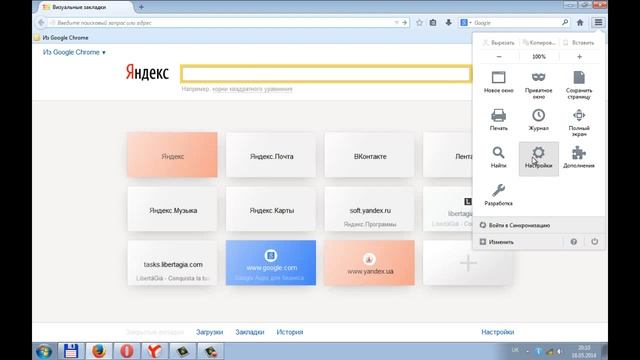The height and width of the screenshot is (360, 640).
Task: Zoom in with the plus button
Action: click(579, 57)
